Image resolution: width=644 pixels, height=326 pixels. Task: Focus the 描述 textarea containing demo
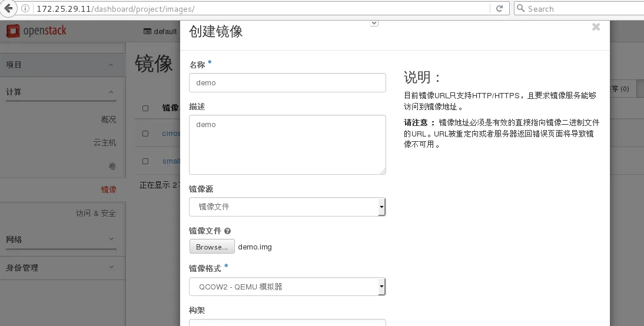287,145
